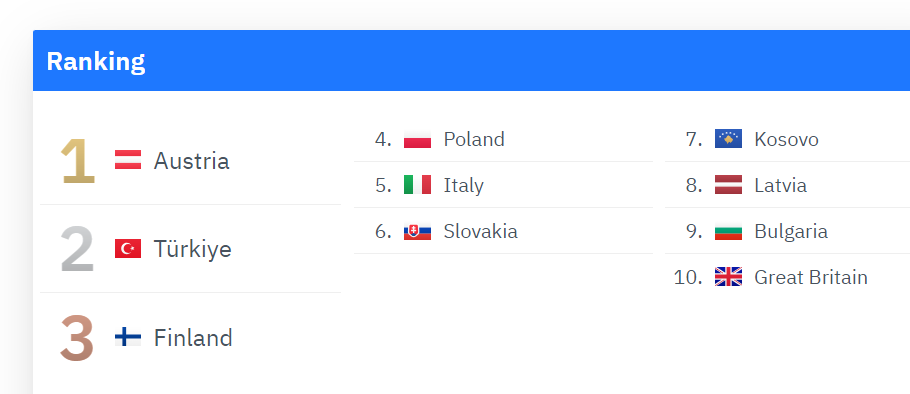Select the Finland country name
The width and height of the screenshot is (910, 394).
click(x=193, y=337)
